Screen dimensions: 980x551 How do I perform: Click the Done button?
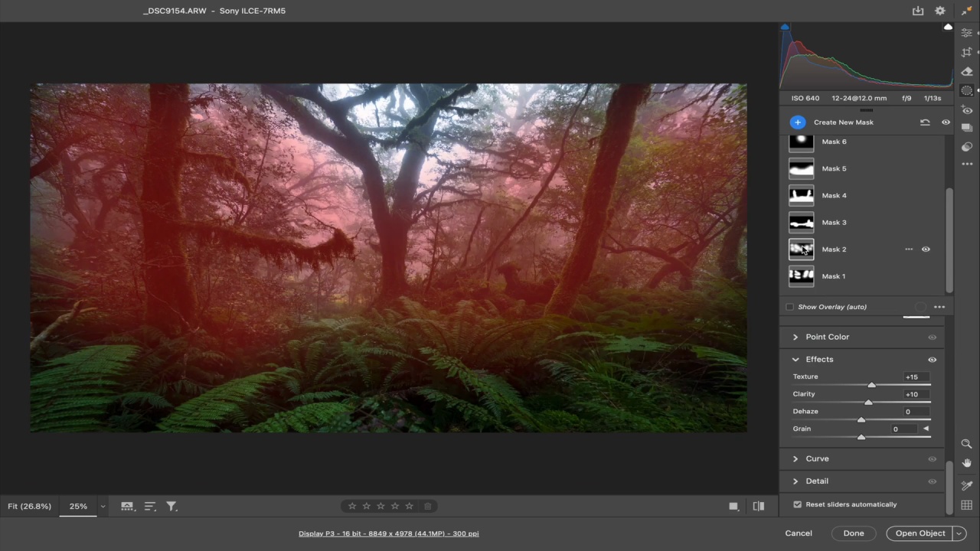[854, 533]
